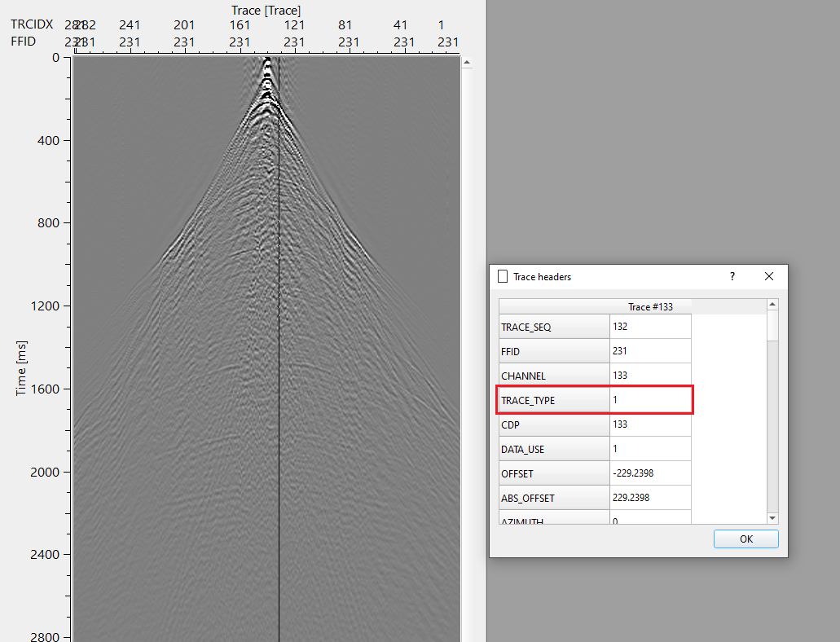Click the ABS_OFFSET value cell 229.2398
840x642 pixels.
[x=649, y=498]
